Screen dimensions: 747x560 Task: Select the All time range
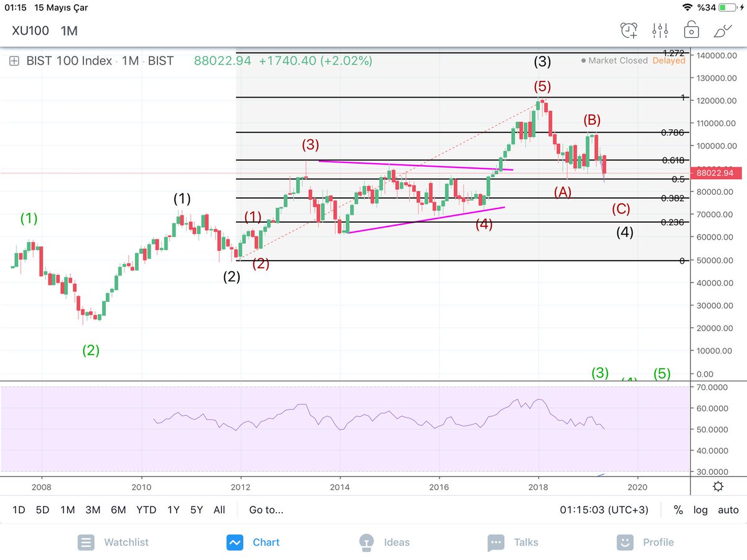pyautogui.click(x=219, y=510)
